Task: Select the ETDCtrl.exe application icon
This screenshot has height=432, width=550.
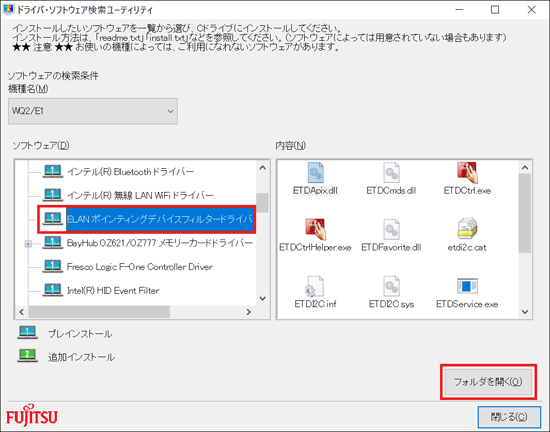Action: [467, 172]
